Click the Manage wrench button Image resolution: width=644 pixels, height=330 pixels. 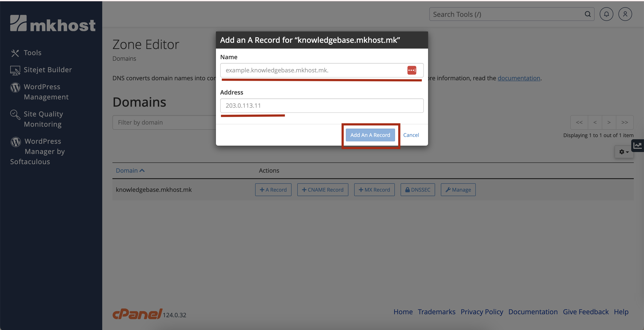(458, 190)
